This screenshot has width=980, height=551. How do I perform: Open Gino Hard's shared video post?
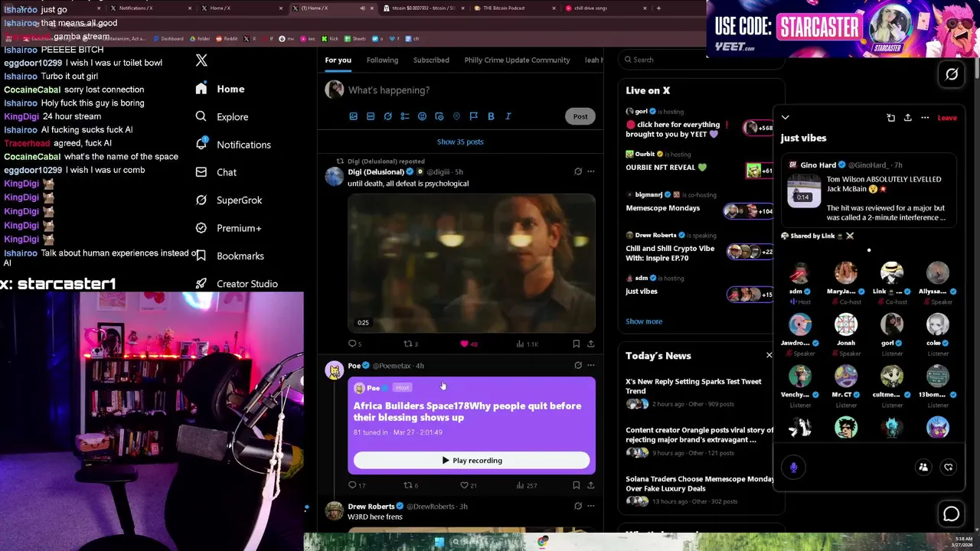point(868,191)
